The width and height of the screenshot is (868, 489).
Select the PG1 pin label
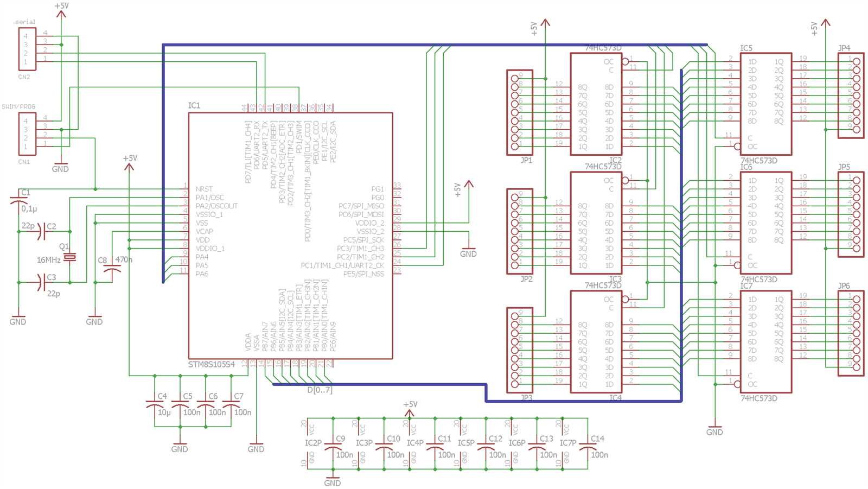[378, 189]
